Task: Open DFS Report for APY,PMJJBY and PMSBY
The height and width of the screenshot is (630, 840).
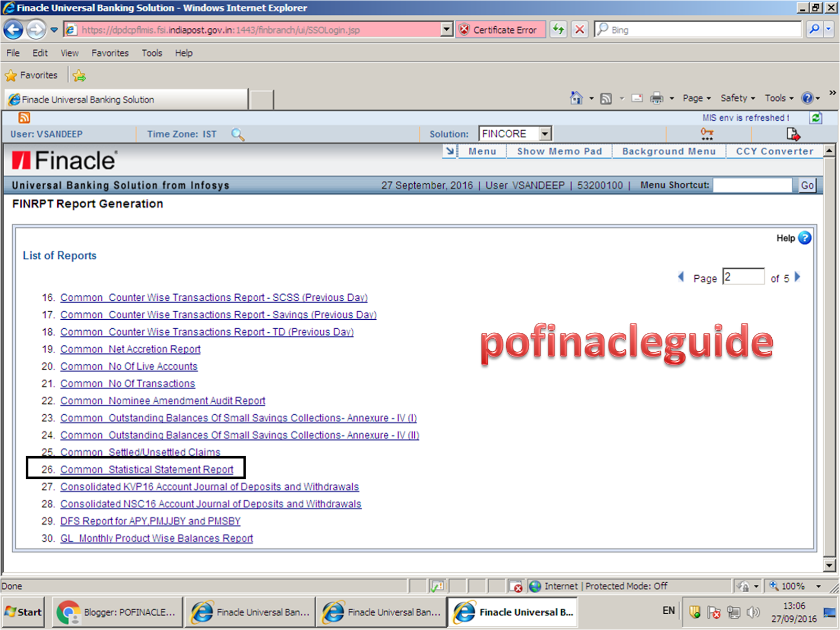Action: (150, 521)
